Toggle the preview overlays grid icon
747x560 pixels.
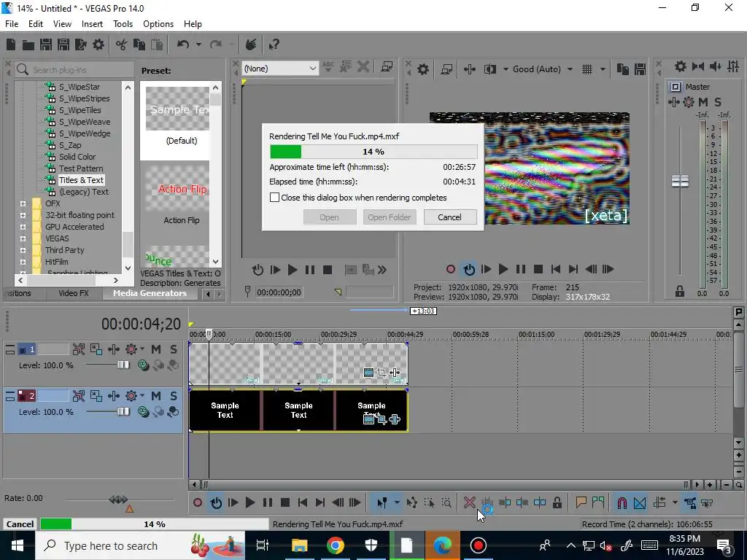click(587, 69)
